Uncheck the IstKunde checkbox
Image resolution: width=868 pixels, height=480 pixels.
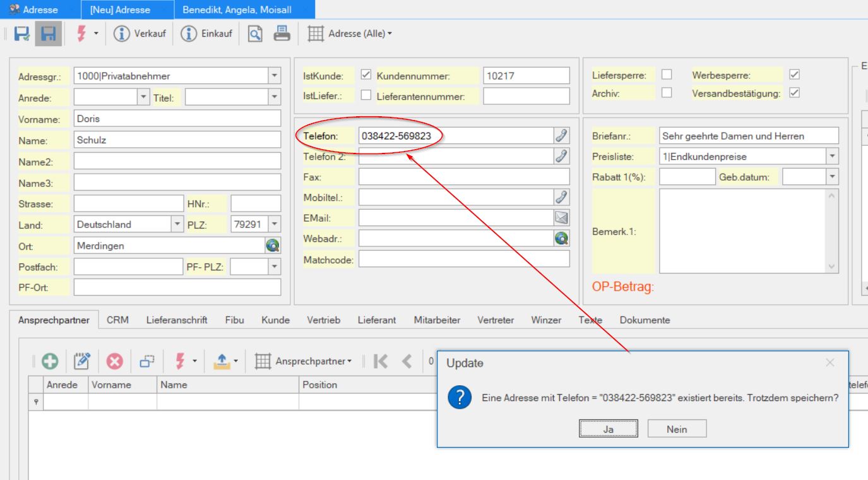366,76
